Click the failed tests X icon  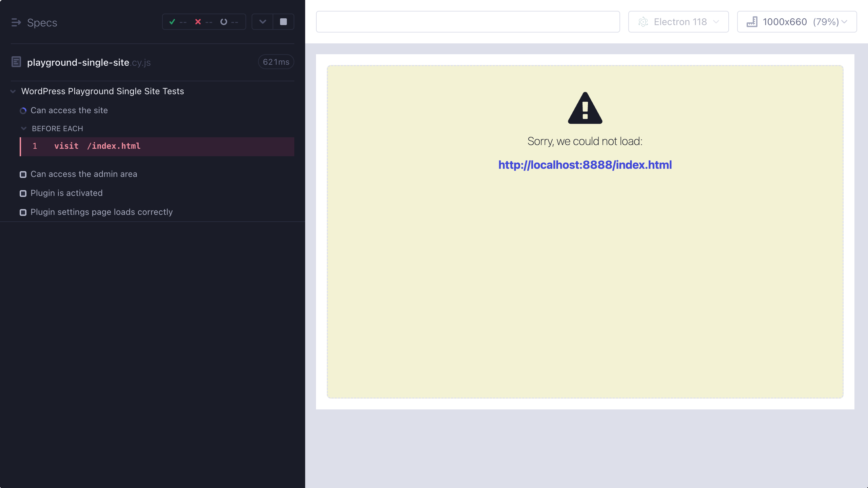pyautogui.click(x=198, y=22)
